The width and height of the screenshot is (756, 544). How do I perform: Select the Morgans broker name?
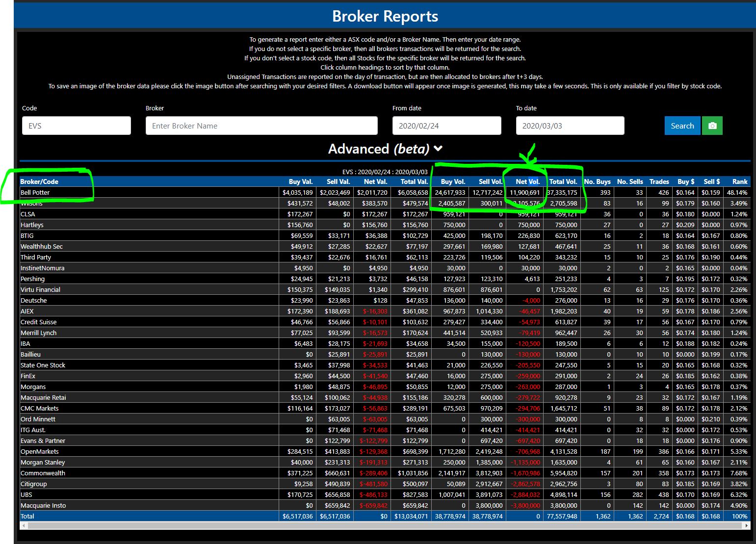[x=33, y=387]
